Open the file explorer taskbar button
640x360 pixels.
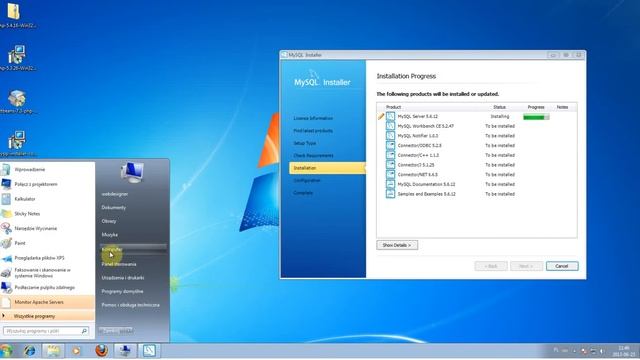pyautogui.click(x=53, y=351)
